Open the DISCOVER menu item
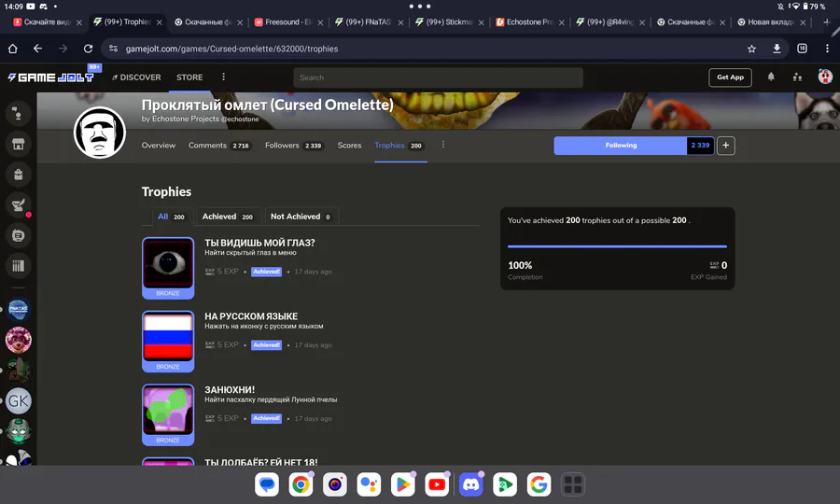The height and width of the screenshot is (504, 840). click(136, 77)
